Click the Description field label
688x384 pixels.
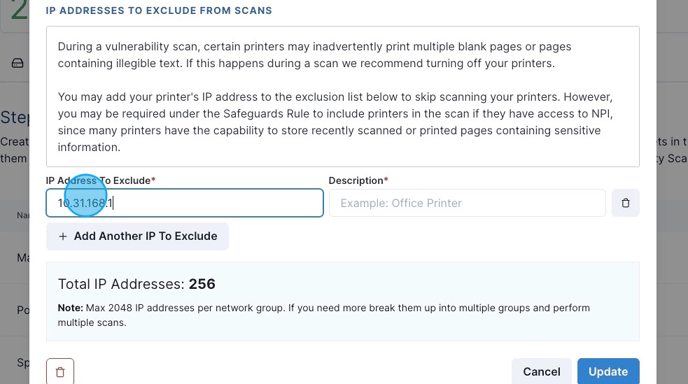coord(356,180)
